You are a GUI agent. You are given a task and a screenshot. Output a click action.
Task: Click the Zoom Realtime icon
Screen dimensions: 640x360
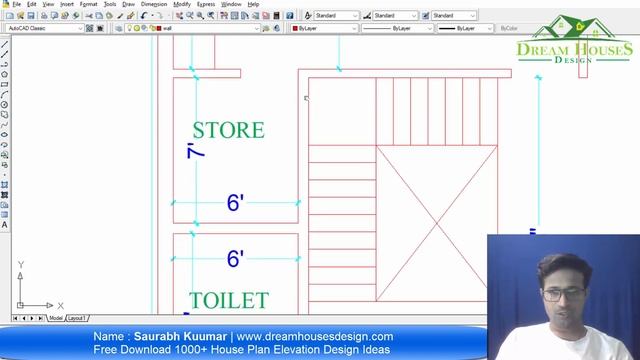[x=190, y=16]
